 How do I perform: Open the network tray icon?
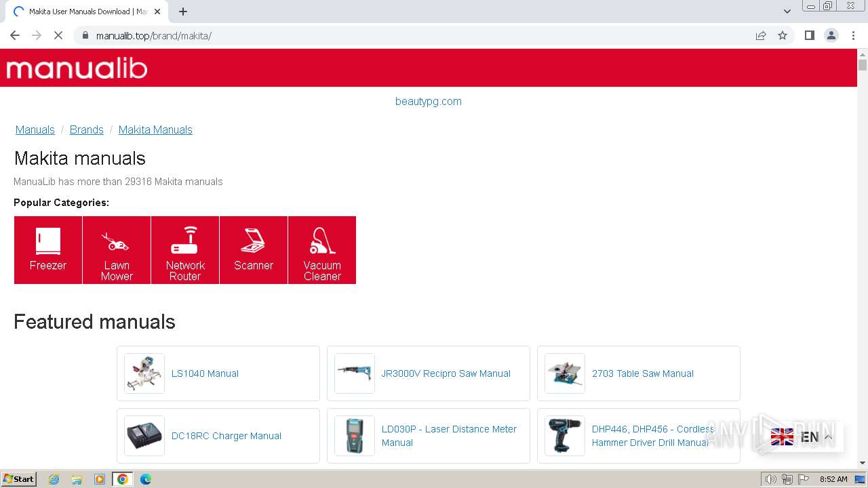point(787,479)
